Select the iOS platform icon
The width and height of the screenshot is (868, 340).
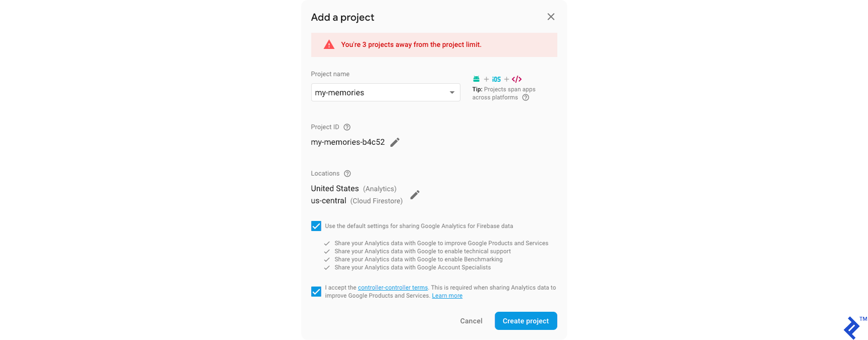click(496, 79)
